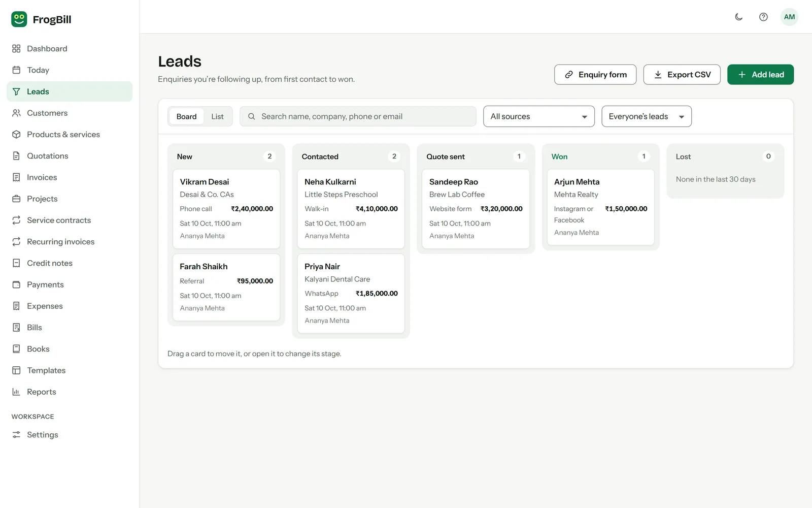This screenshot has width=812, height=508.
Task: Open the AM user avatar menu
Action: click(x=789, y=17)
